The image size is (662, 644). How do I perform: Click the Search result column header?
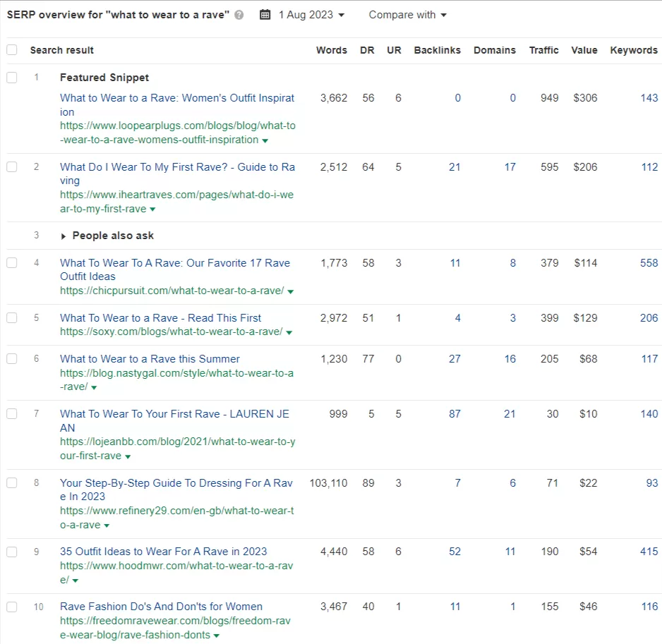[x=61, y=50]
